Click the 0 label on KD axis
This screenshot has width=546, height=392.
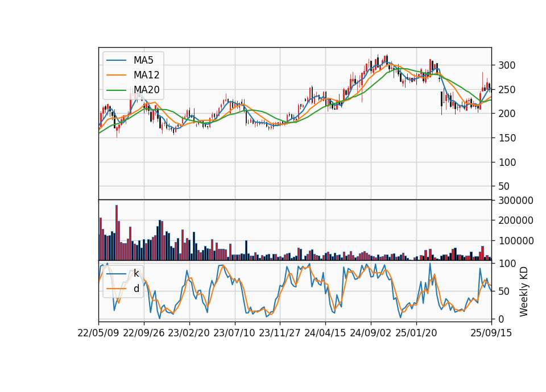pyautogui.click(x=501, y=319)
